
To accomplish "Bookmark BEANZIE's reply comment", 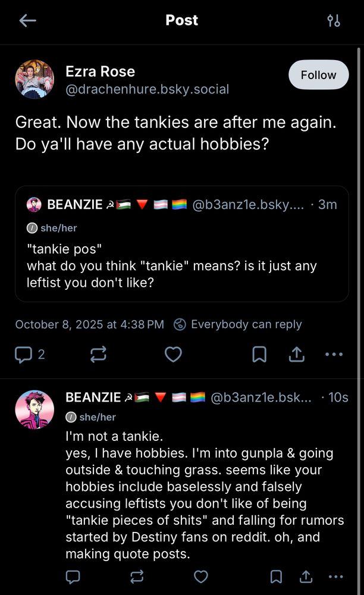I will [275, 576].
